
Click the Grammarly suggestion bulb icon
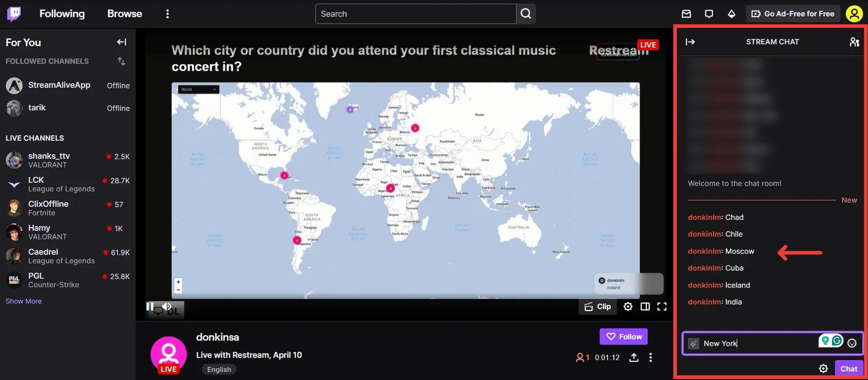click(x=825, y=340)
